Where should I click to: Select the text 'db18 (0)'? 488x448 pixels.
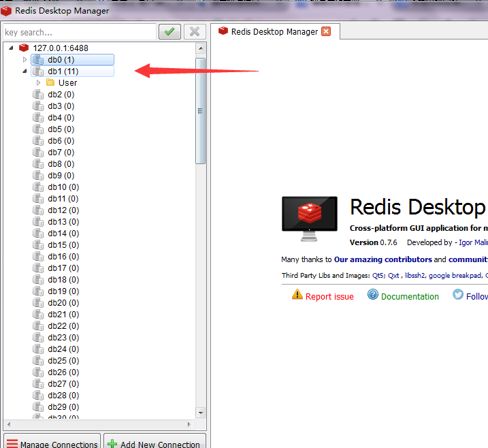click(x=63, y=280)
